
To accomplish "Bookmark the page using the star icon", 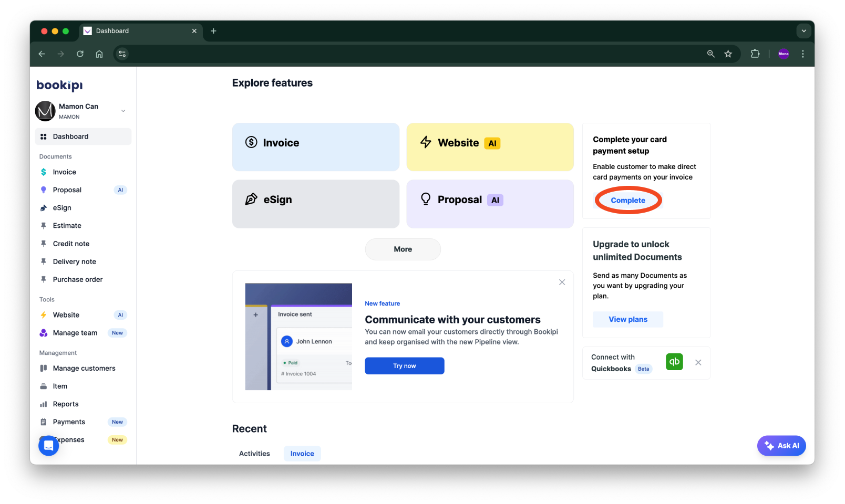I will click(728, 54).
